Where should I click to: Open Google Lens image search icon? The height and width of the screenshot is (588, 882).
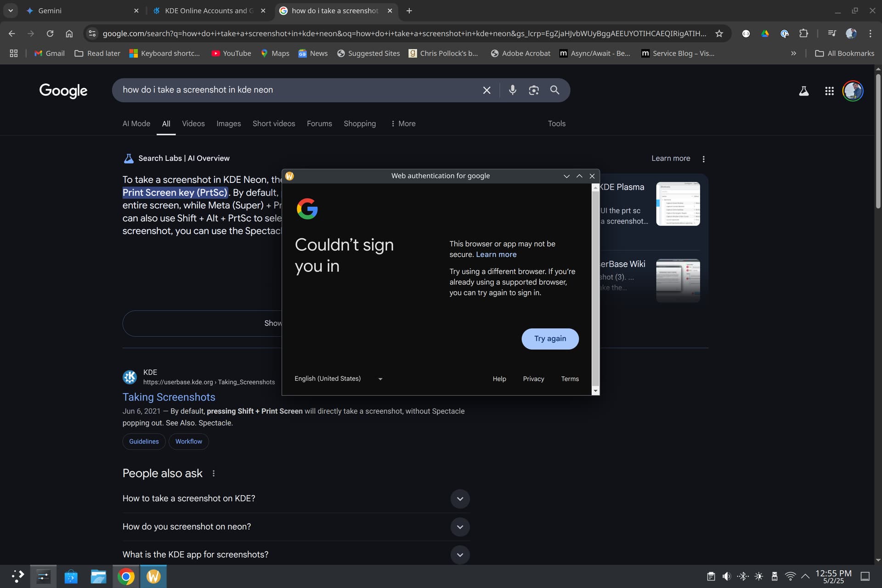533,90
